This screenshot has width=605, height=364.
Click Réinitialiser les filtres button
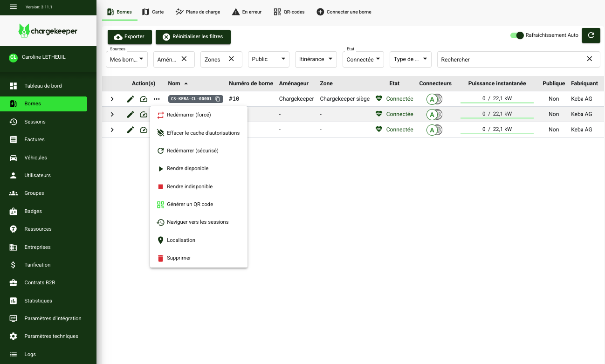click(x=193, y=37)
